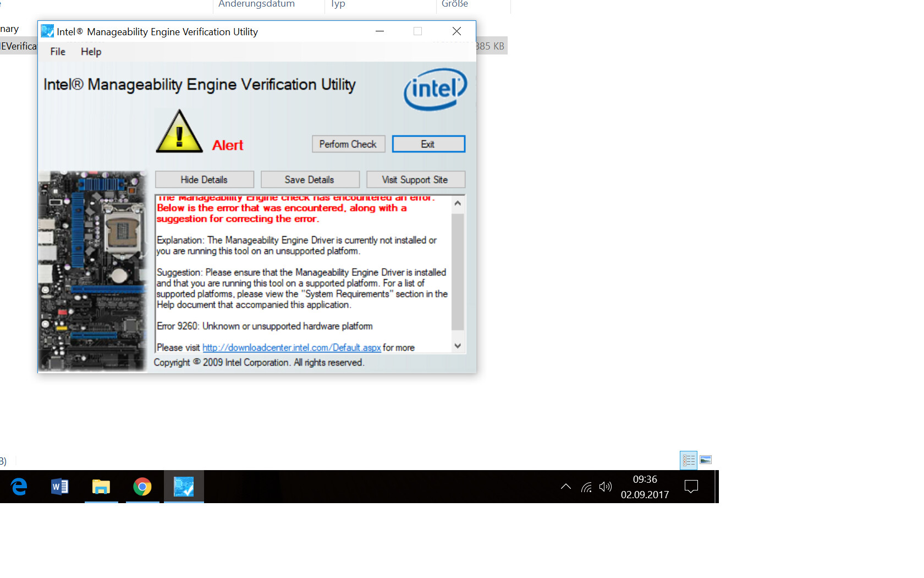Click Save Details button
This screenshot has height=578, width=924.
(x=310, y=180)
